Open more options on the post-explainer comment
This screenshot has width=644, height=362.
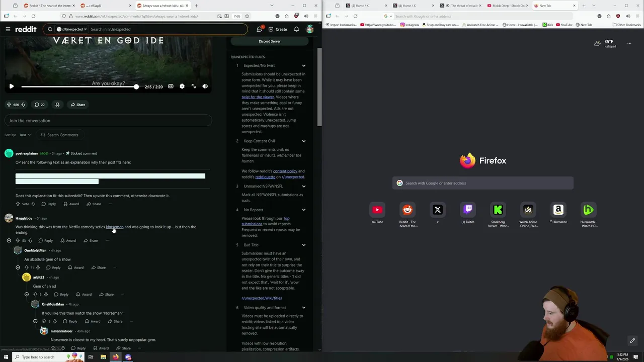point(110,204)
